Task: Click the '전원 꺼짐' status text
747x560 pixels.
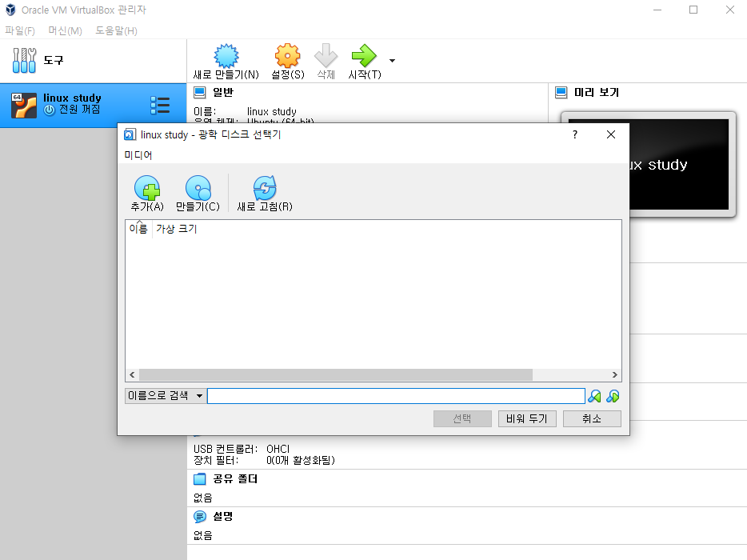Action: tap(79, 110)
